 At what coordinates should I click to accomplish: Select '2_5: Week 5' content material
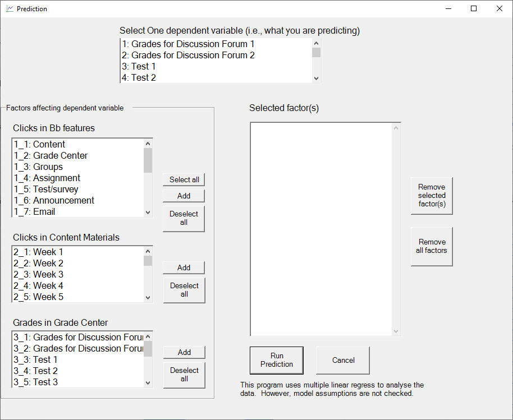[x=78, y=297]
